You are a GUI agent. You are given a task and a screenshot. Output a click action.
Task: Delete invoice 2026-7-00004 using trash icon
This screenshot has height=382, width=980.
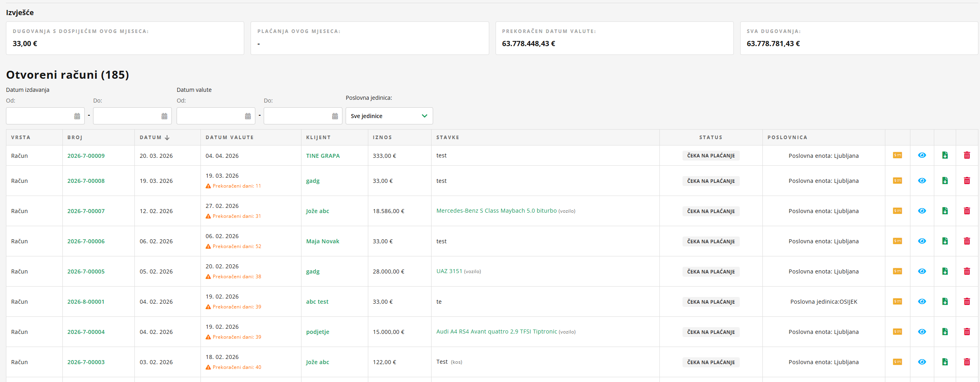point(967,332)
